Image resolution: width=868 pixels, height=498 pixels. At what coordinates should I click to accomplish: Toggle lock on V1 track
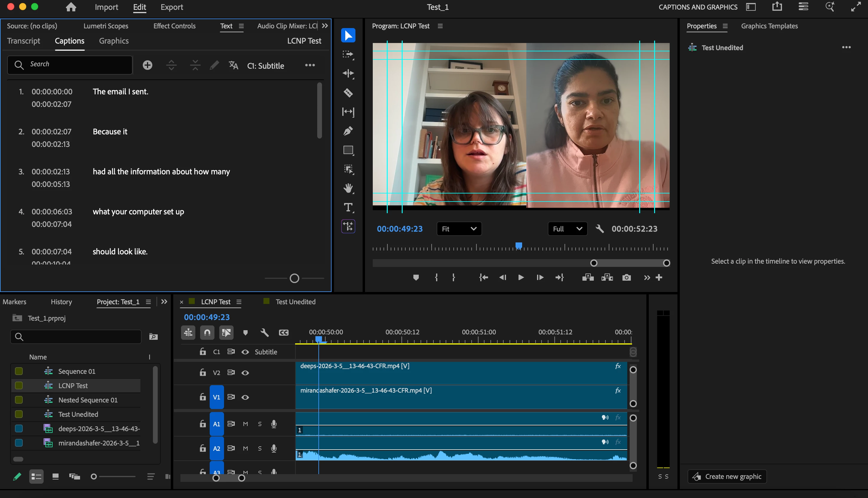(203, 397)
